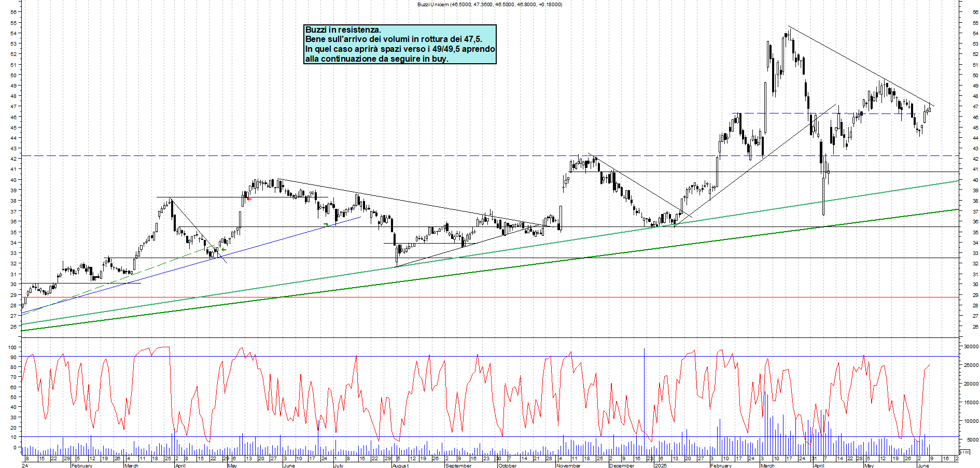The height and width of the screenshot is (468, 980).
Task: Click the 10000 volume scale value
Action: 971,421
